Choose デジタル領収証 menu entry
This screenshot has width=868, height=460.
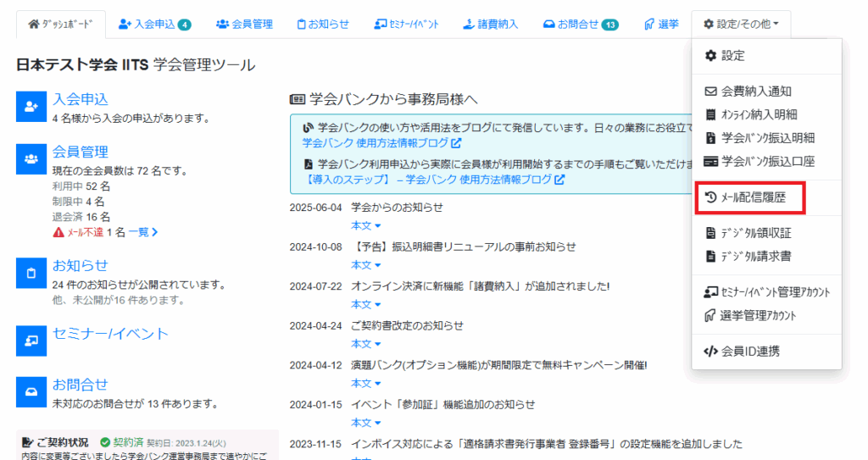pos(748,233)
